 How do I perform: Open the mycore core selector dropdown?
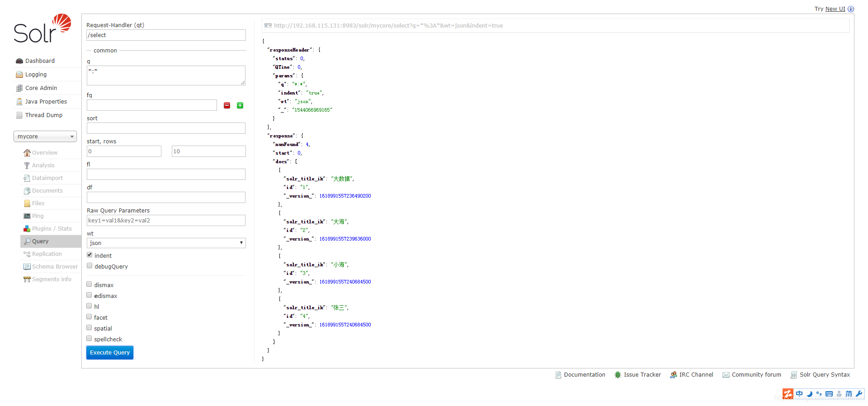point(45,137)
